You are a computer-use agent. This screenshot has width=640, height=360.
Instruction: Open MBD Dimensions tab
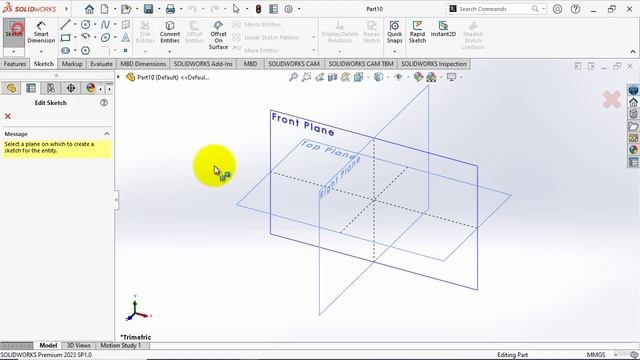(143, 64)
